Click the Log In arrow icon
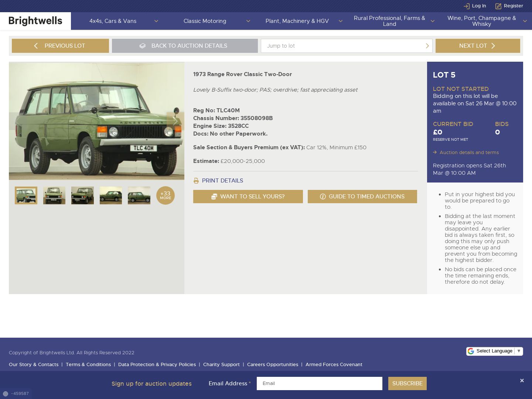The image size is (532, 399). [466, 6]
